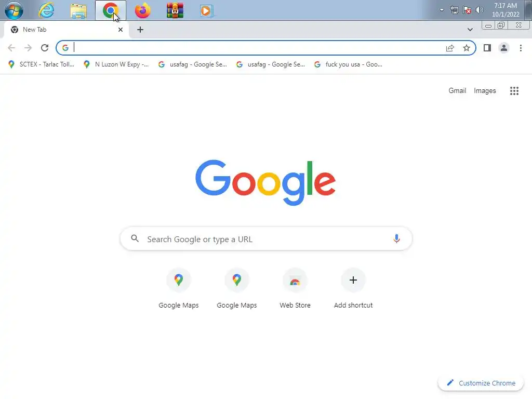Start voice search with the microphone
The width and height of the screenshot is (532, 399).
pyautogui.click(x=396, y=238)
